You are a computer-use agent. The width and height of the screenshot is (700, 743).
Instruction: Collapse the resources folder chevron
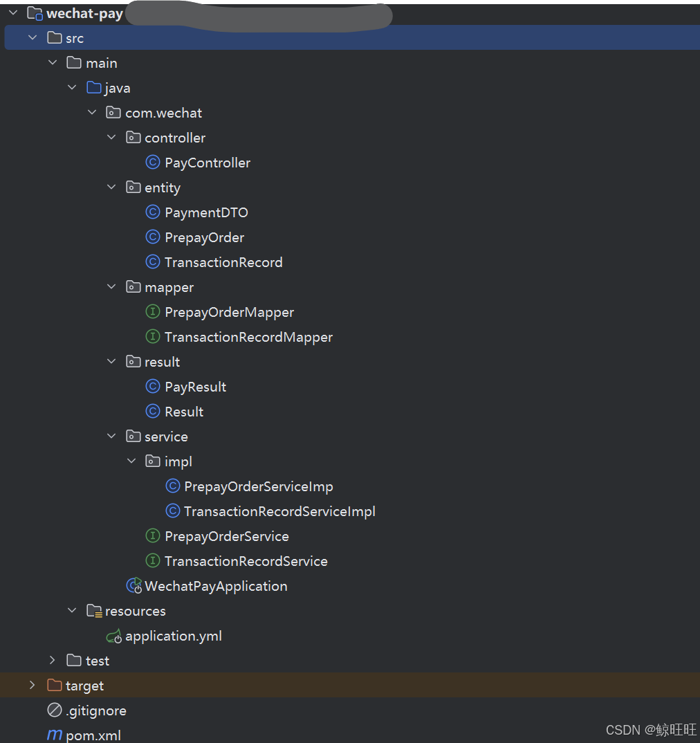tap(72, 610)
